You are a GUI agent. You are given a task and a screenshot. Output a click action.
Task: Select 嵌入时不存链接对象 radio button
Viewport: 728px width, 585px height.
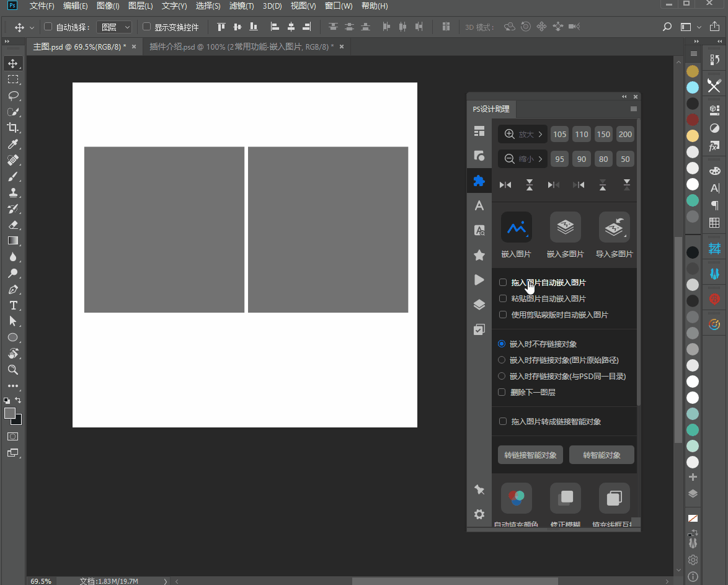click(502, 344)
